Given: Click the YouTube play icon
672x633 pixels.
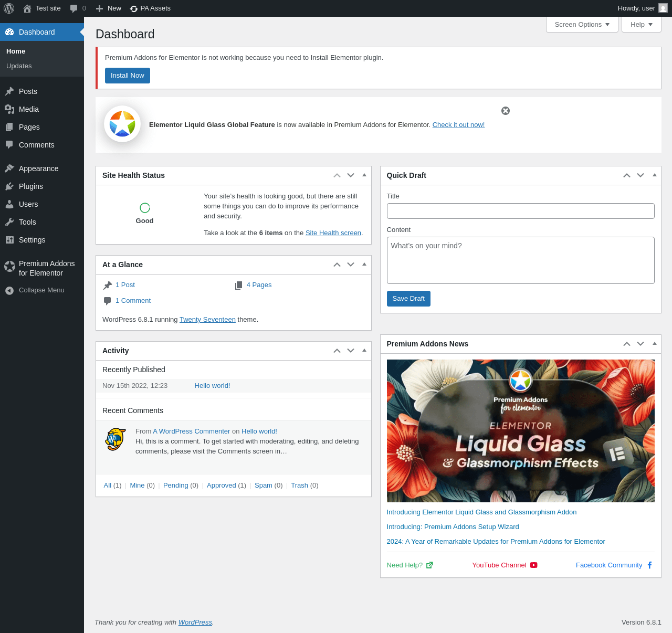Looking at the screenshot, I should point(534,565).
